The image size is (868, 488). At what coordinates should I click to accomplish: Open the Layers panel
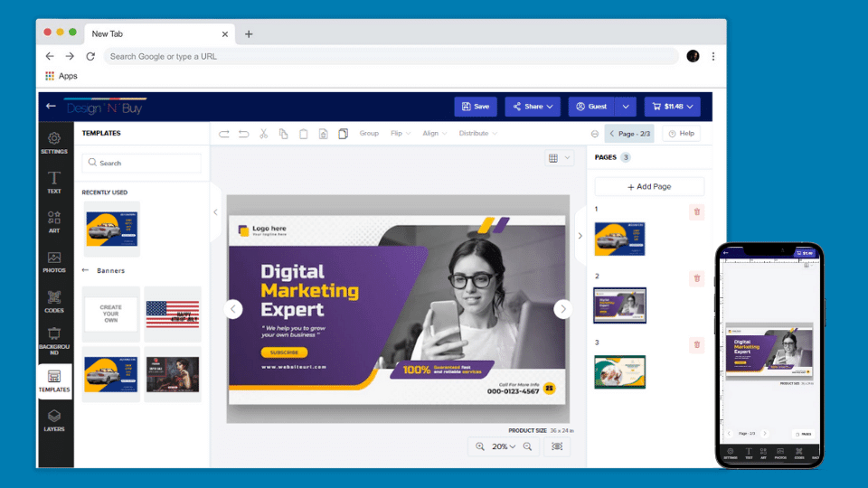coord(54,420)
